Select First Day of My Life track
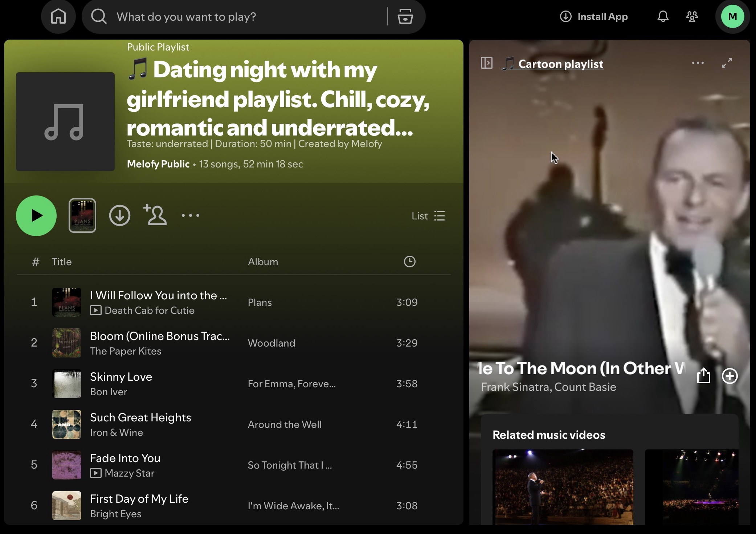The width and height of the screenshot is (756, 534). click(x=139, y=499)
